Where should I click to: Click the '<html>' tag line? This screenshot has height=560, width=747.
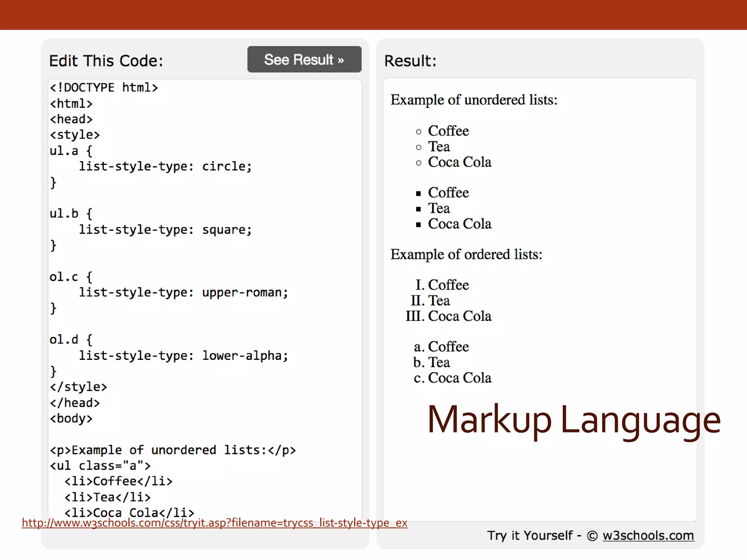pos(71,104)
